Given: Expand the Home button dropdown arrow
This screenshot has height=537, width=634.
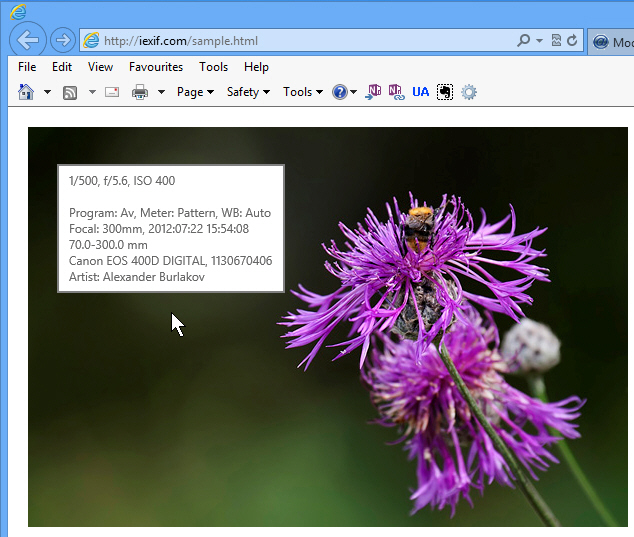Looking at the screenshot, I should tap(47, 92).
